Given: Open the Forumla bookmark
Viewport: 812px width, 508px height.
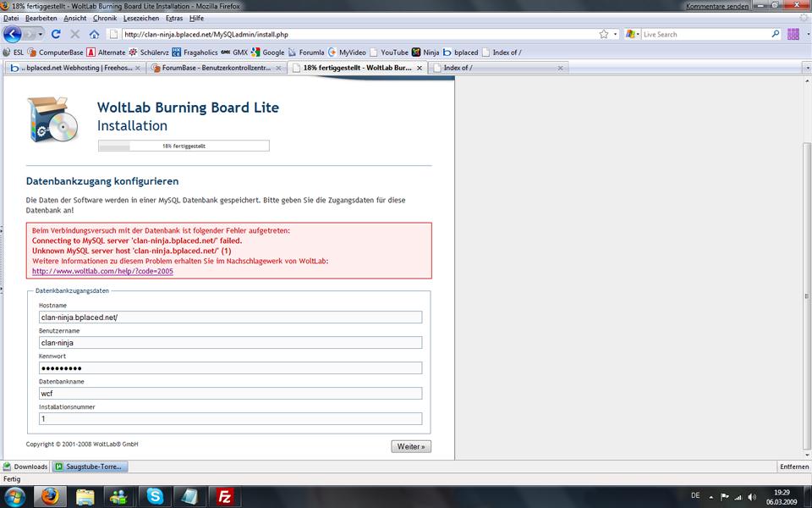Looking at the screenshot, I should (306, 52).
